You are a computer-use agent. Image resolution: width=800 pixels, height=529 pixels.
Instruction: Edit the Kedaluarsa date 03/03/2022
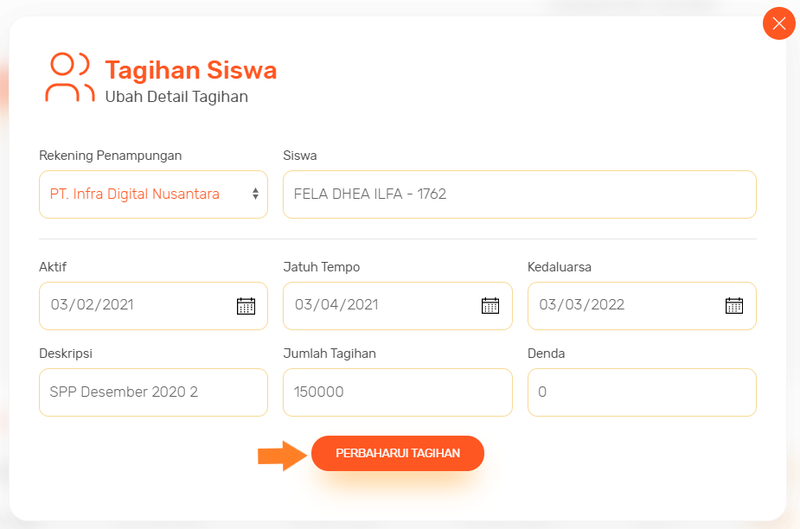click(x=642, y=306)
